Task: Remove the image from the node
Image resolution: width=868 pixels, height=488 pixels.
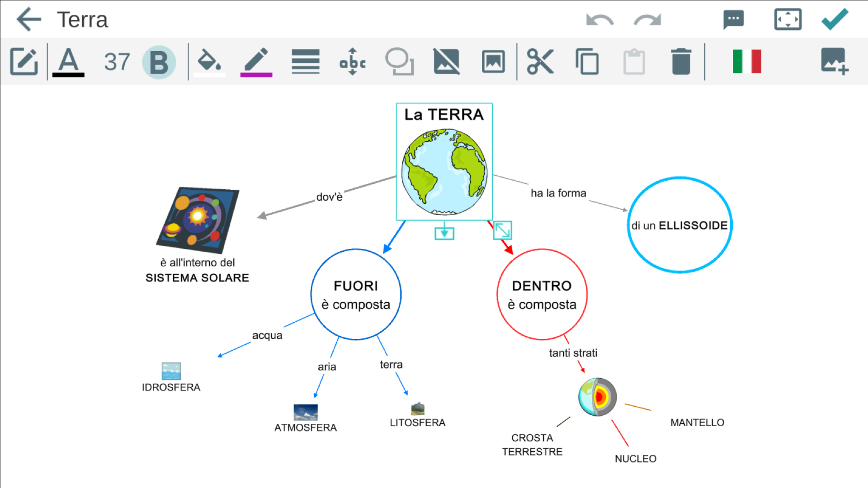Action: pyautogui.click(x=446, y=61)
